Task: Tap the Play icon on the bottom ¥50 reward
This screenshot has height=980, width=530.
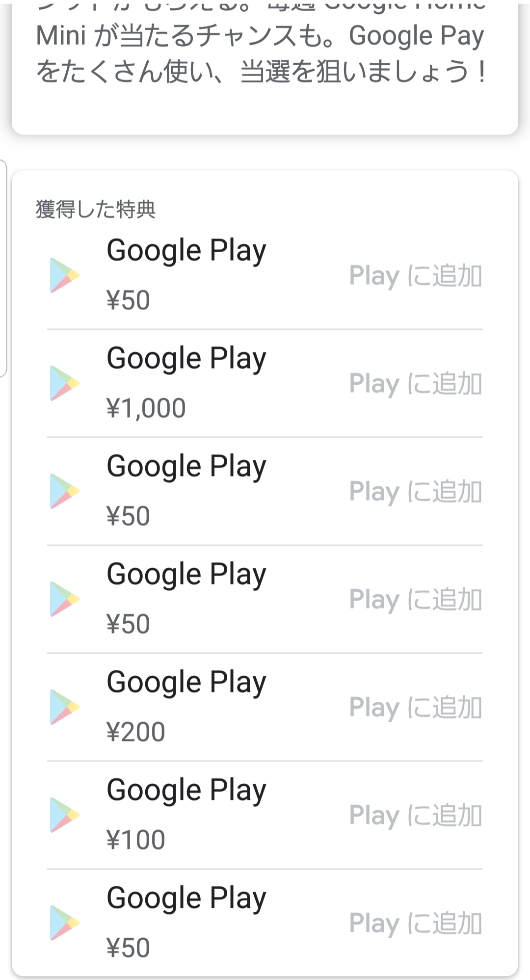Action: (64, 923)
